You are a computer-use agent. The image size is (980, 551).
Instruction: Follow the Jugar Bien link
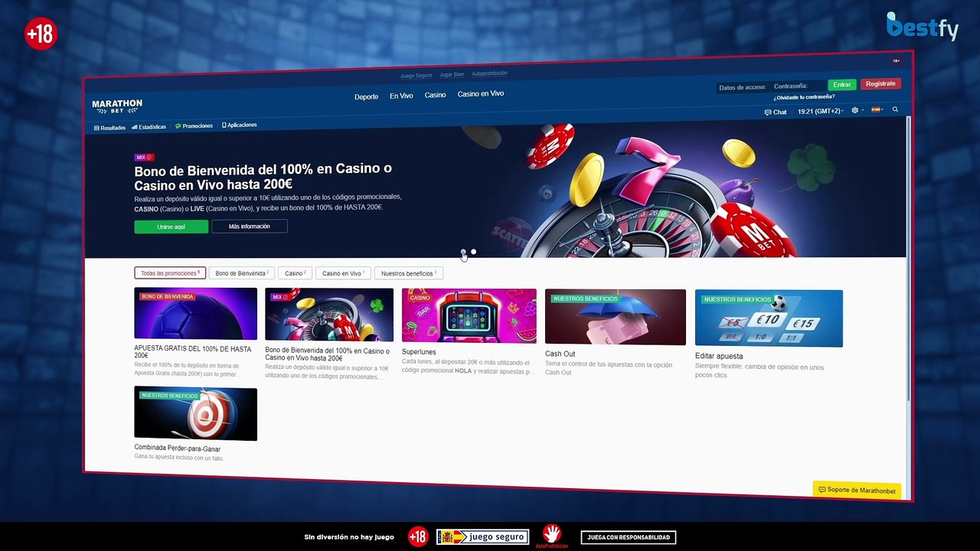coord(452,75)
